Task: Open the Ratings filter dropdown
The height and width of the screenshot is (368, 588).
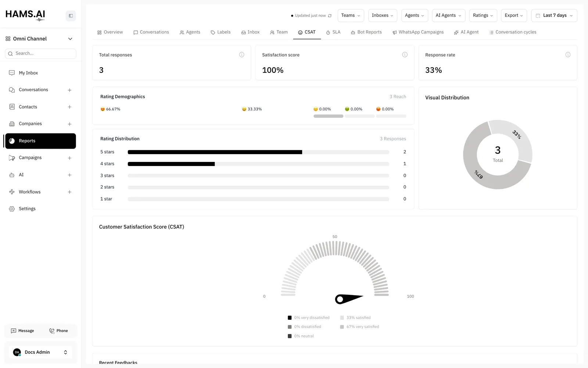Action: [x=483, y=15]
